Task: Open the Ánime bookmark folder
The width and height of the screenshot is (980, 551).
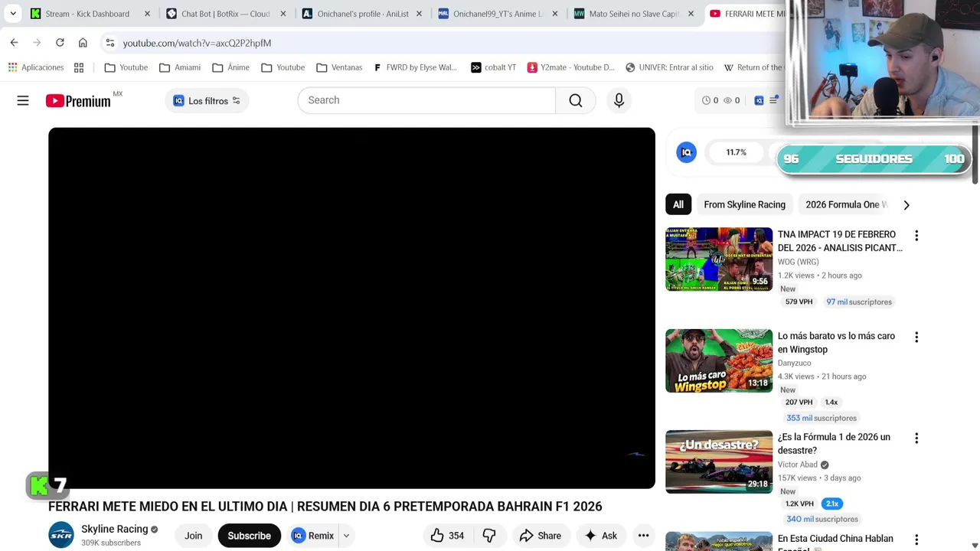Action: tap(231, 67)
